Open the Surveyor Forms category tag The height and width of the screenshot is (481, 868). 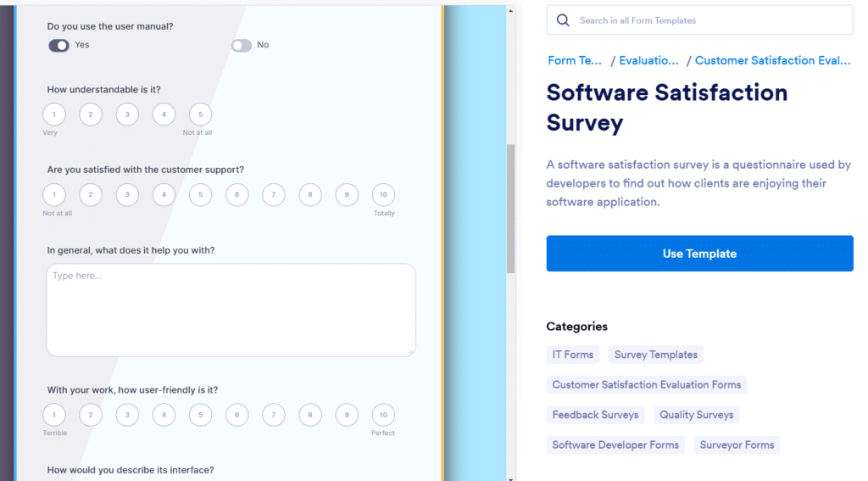pos(737,445)
